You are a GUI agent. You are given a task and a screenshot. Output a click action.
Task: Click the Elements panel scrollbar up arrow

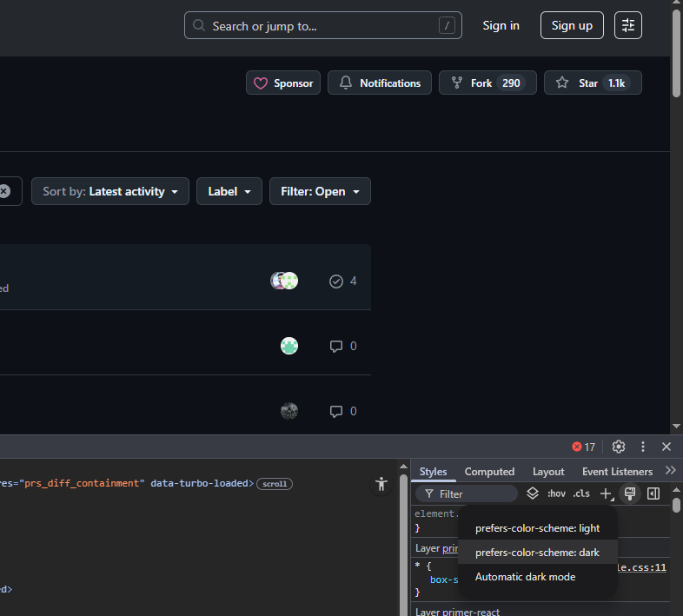tap(404, 467)
